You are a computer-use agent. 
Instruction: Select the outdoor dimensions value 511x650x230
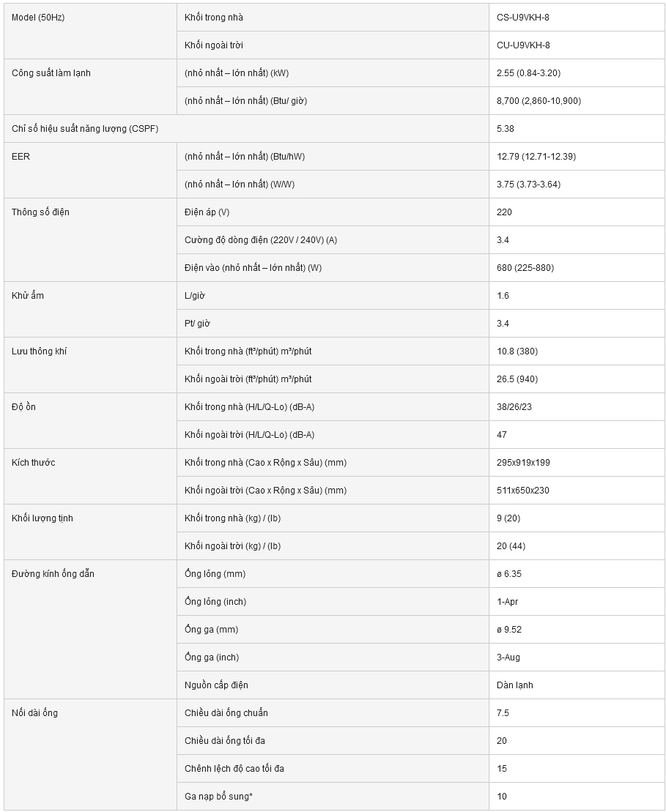coord(522,491)
